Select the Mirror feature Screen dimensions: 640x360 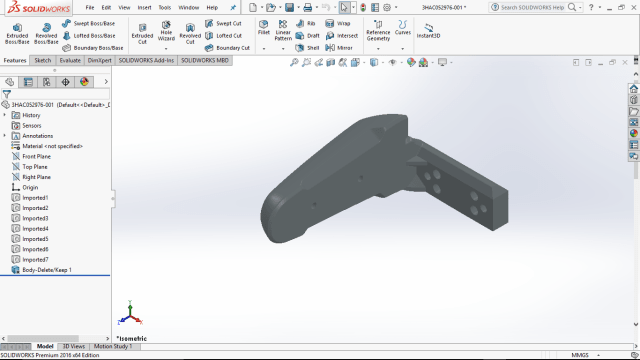pyautogui.click(x=339, y=48)
